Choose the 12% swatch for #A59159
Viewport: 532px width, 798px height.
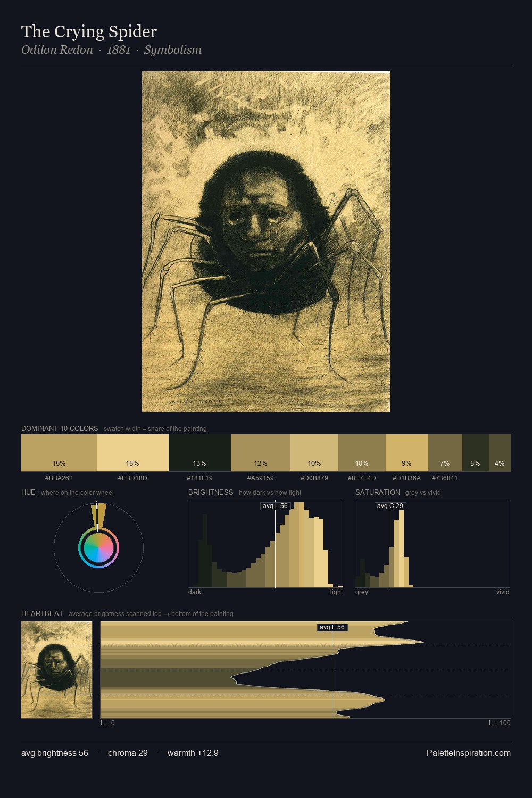pyautogui.click(x=261, y=453)
